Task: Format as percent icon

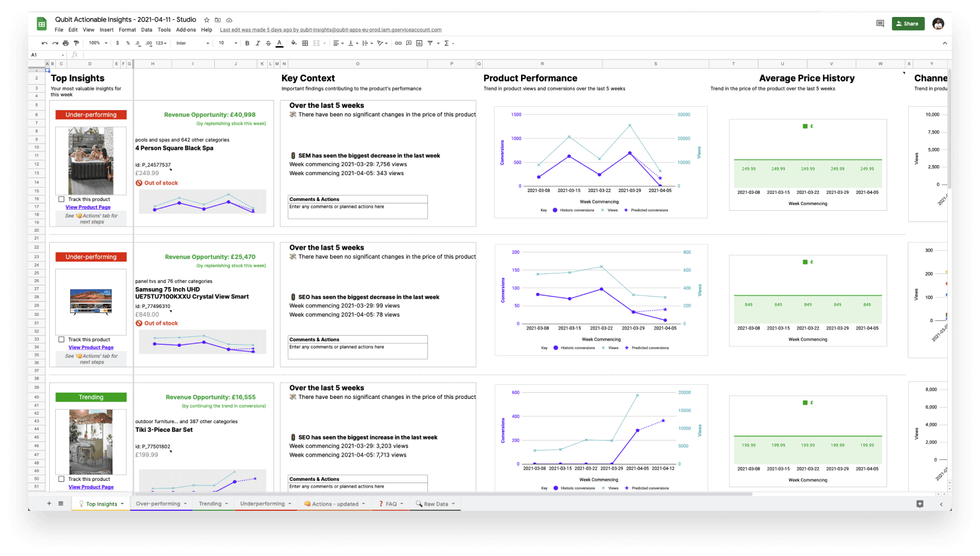Action: [x=128, y=43]
